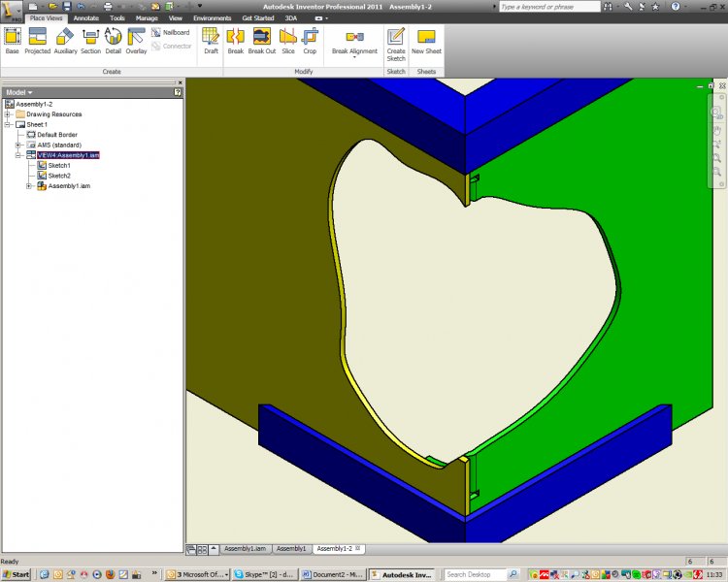Screen dimensions: 728x582
Task: Select the Projected view tool
Action: [38, 41]
